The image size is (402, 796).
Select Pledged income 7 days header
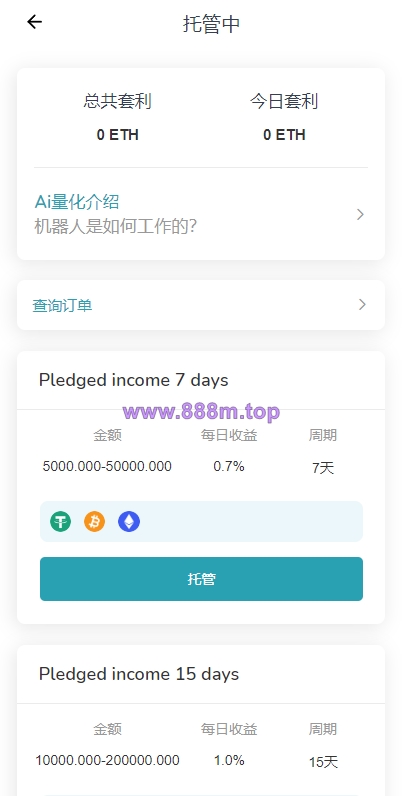tap(133, 380)
